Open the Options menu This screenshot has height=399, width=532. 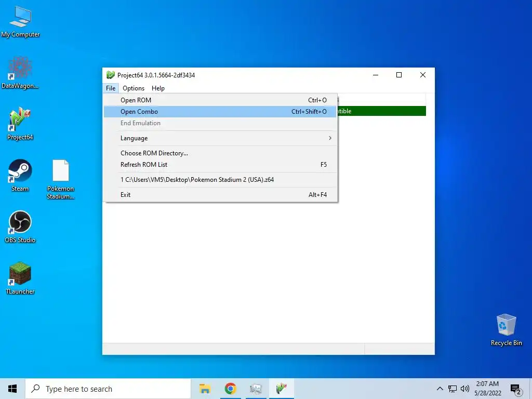(x=134, y=88)
